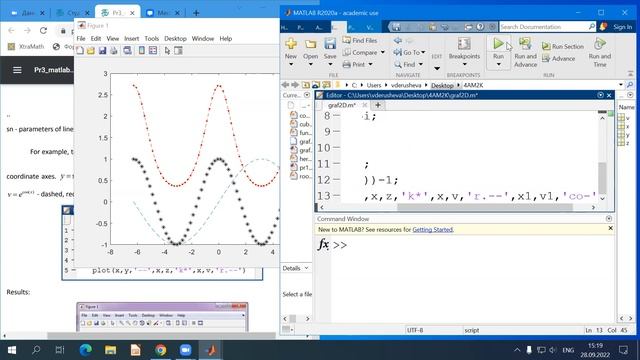This screenshot has height=360, width=640.
Task: Open Zoom from the taskbar
Action: tap(185, 350)
